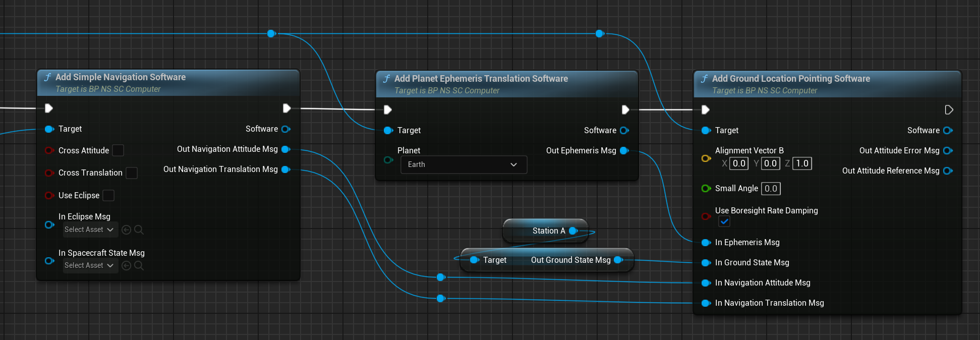This screenshot has width=980, height=340.
Task: Enable the Cross Attitude checkbox
Action: 118,150
